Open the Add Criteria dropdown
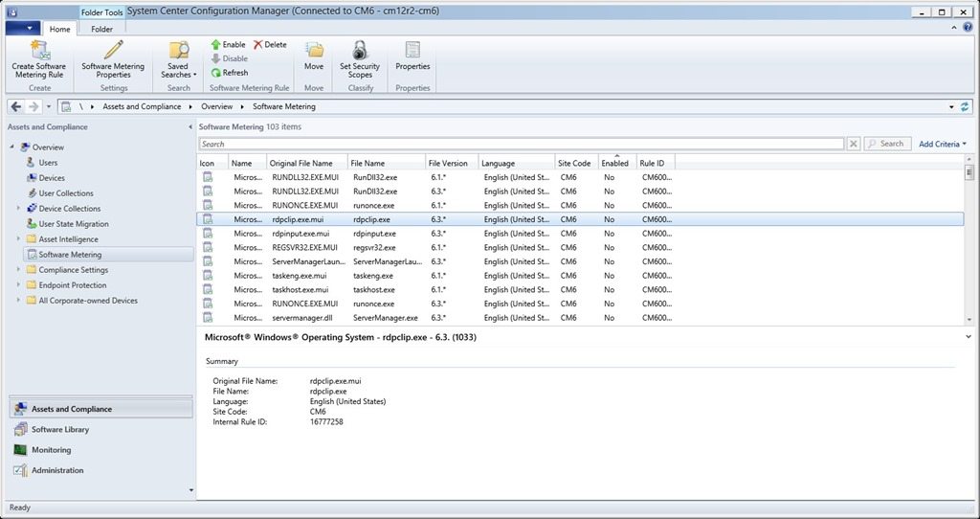 (x=943, y=144)
